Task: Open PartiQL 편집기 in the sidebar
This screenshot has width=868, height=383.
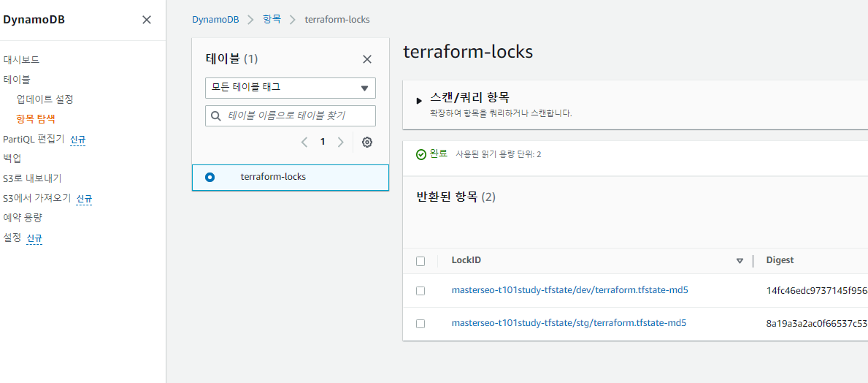Action: tap(34, 139)
